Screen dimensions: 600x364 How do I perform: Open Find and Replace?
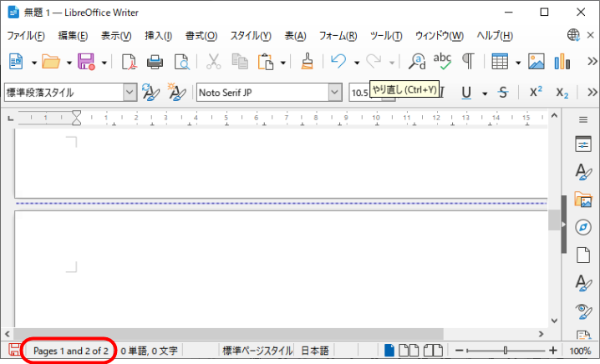click(x=417, y=62)
